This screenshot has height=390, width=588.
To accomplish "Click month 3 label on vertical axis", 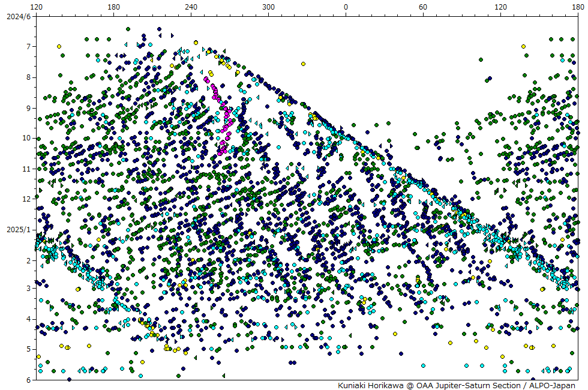I will (x=29, y=289).
